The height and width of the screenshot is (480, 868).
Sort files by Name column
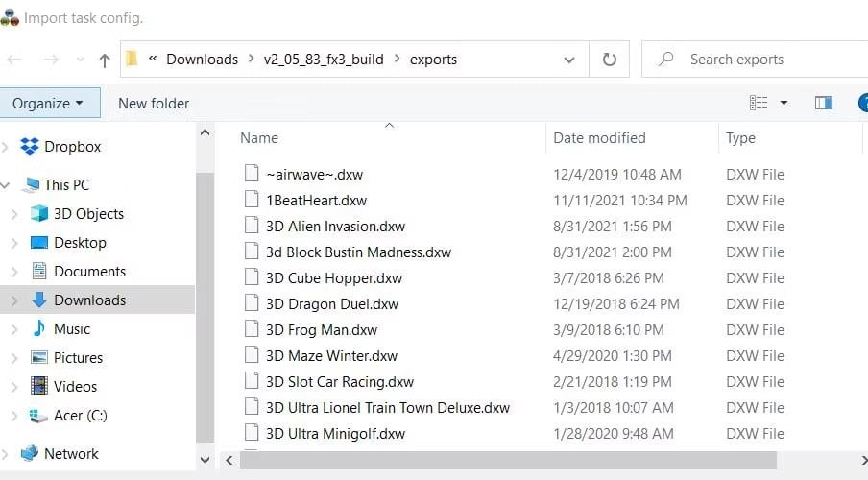pos(259,138)
